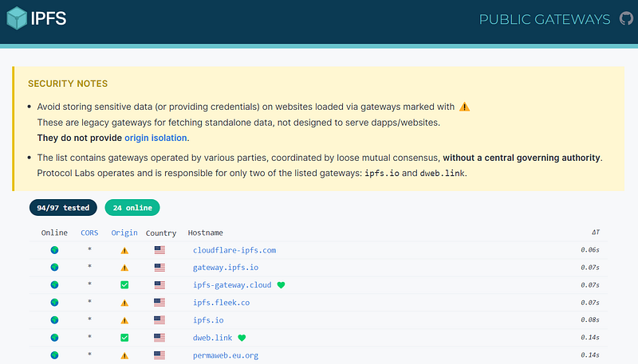Click online globe icon for cloudflare-ipfs.com
This screenshot has width=638, height=364.
(54, 250)
